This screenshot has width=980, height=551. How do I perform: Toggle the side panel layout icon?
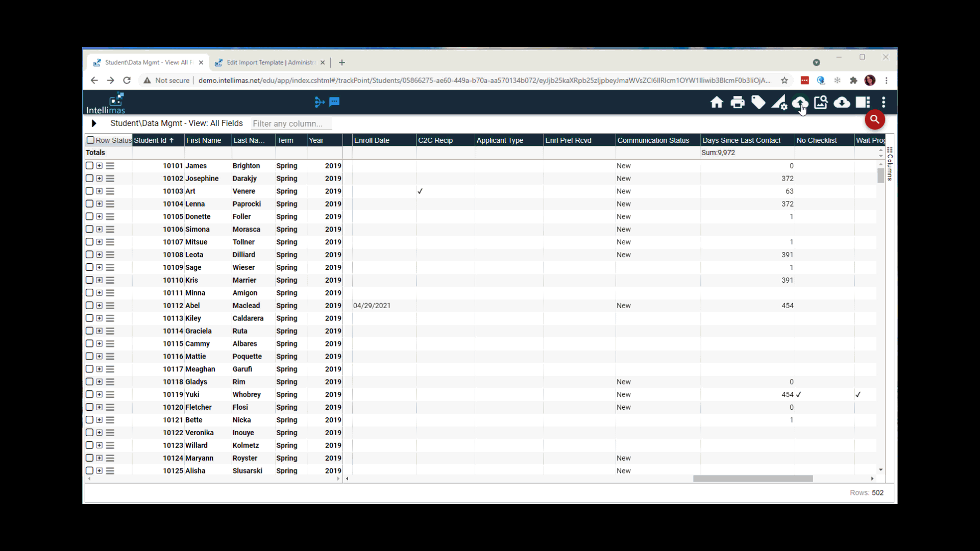click(x=863, y=103)
